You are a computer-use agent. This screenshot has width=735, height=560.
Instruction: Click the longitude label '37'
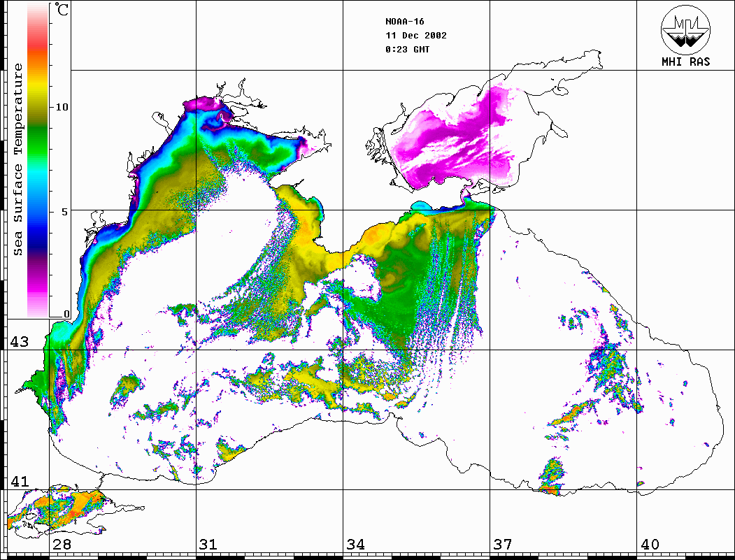(503, 545)
